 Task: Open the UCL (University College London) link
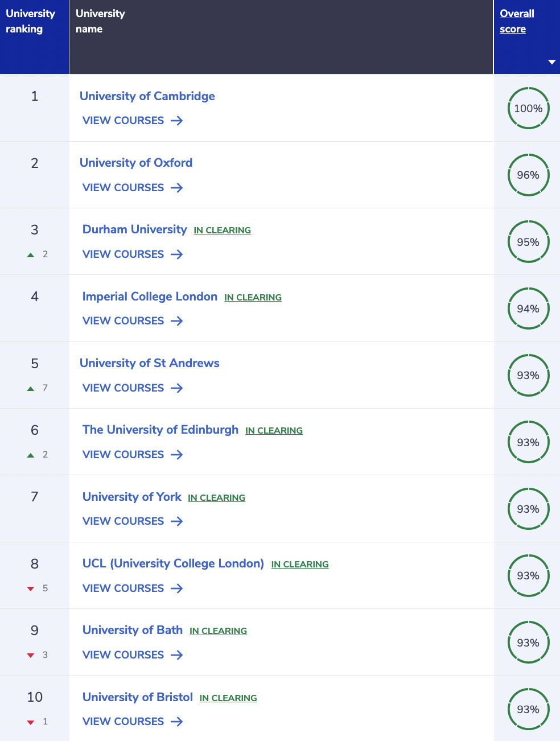tap(173, 563)
